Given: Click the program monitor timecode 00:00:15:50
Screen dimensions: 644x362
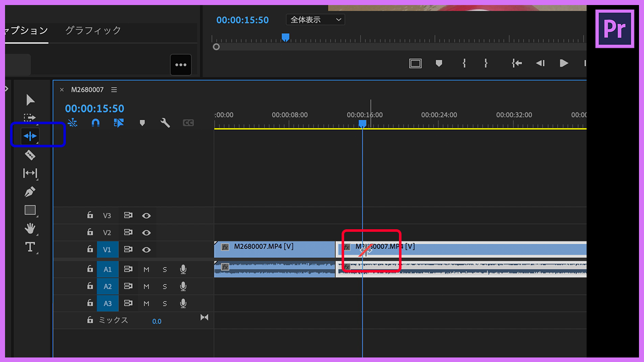Looking at the screenshot, I should point(243,20).
